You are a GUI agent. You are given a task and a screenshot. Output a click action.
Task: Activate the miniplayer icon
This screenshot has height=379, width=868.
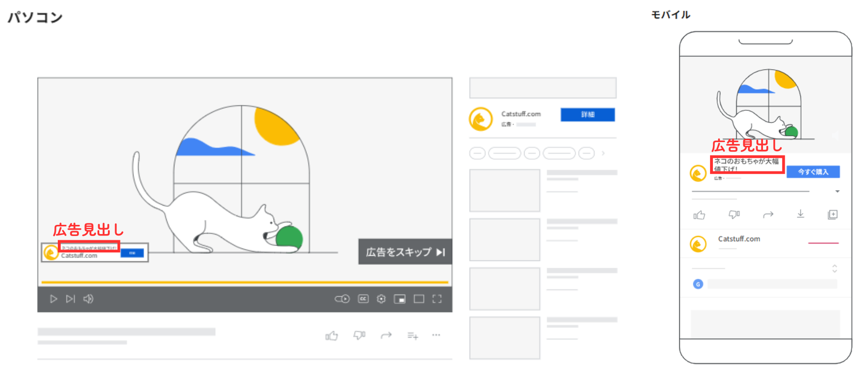(400, 299)
